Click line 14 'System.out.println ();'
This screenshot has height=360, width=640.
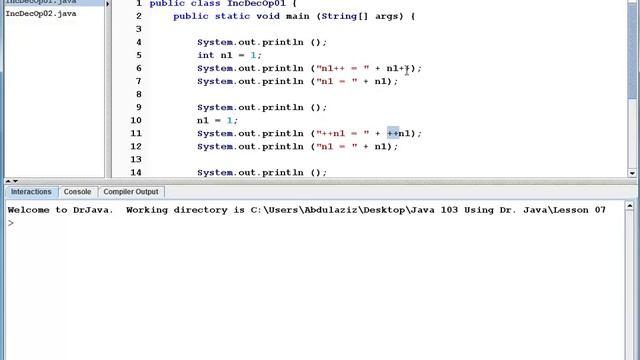262,173
